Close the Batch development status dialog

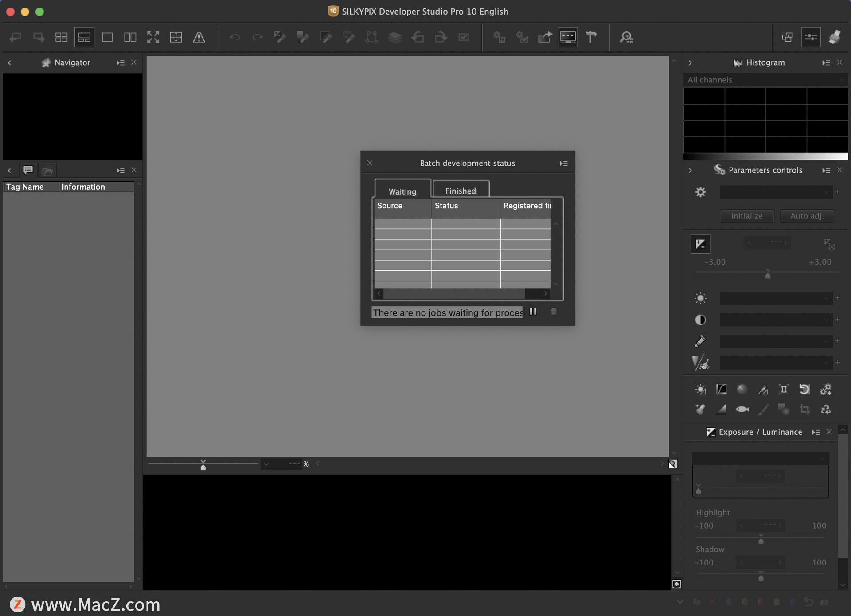coord(370,163)
